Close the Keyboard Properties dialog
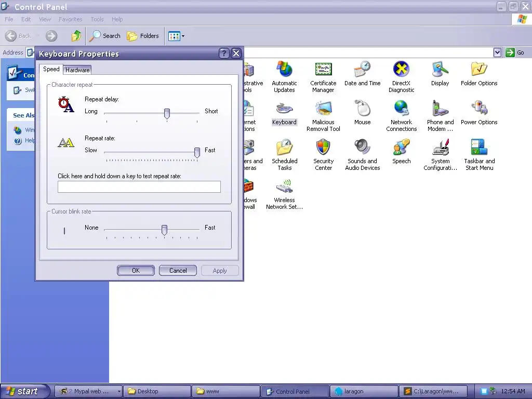 (236, 54)
